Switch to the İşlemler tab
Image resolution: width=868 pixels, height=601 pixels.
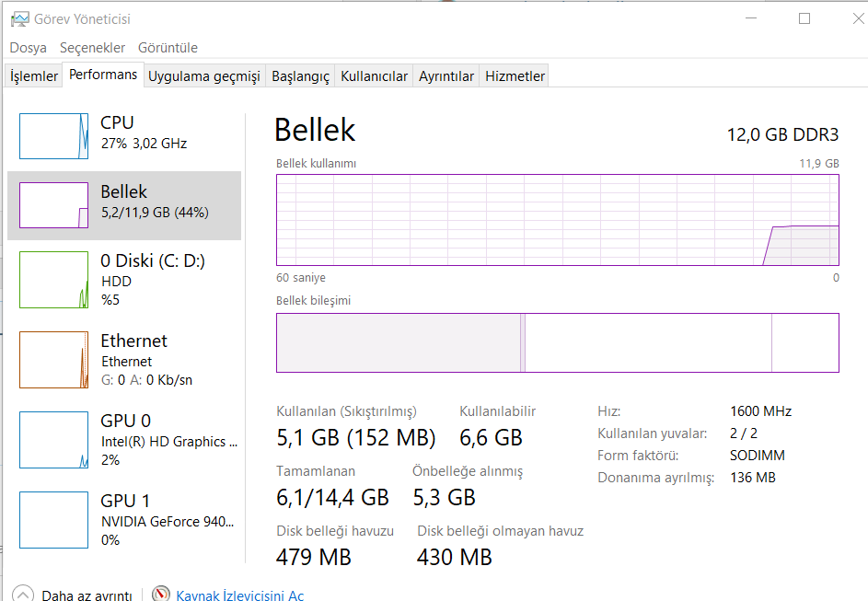pos(34,76)
